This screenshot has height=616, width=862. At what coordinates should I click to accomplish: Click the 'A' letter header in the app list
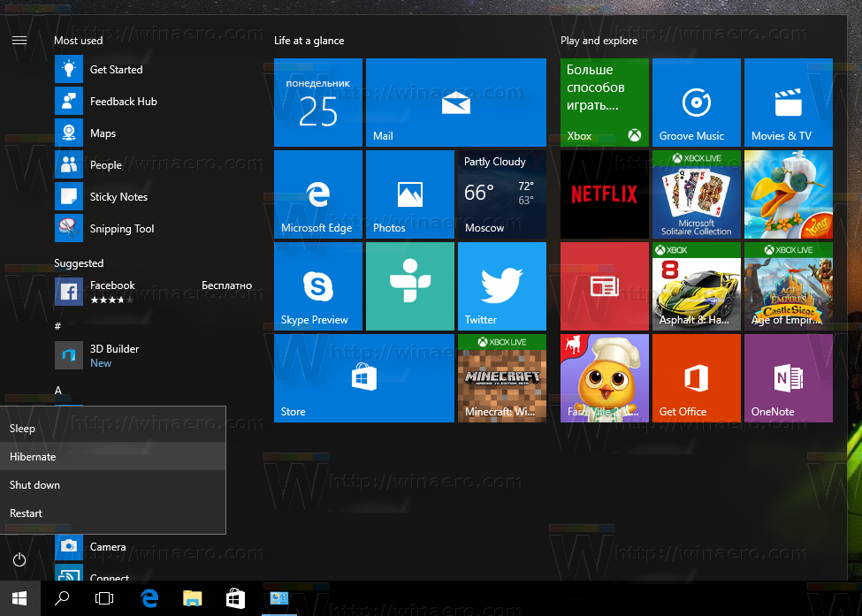click(x=57, y=390)
